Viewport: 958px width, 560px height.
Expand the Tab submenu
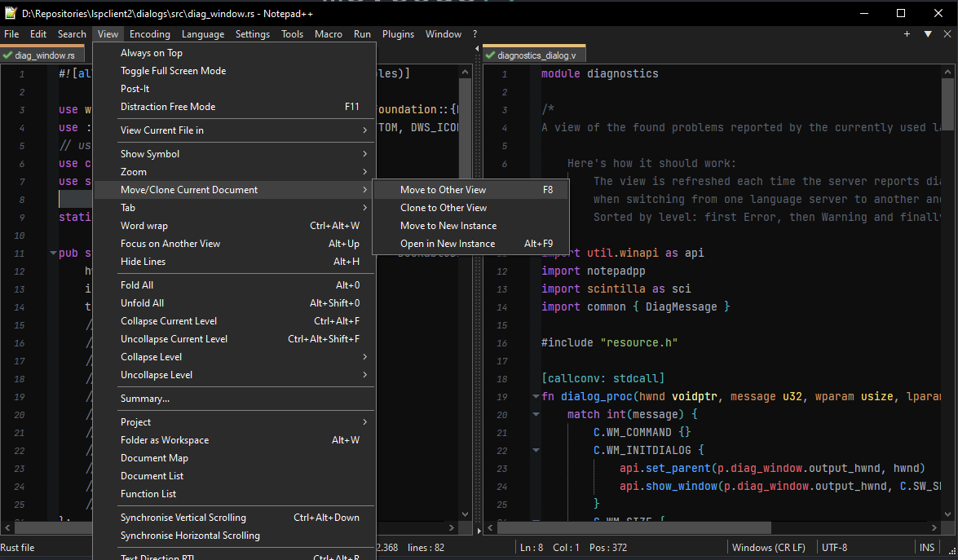[x=235, y=208]
